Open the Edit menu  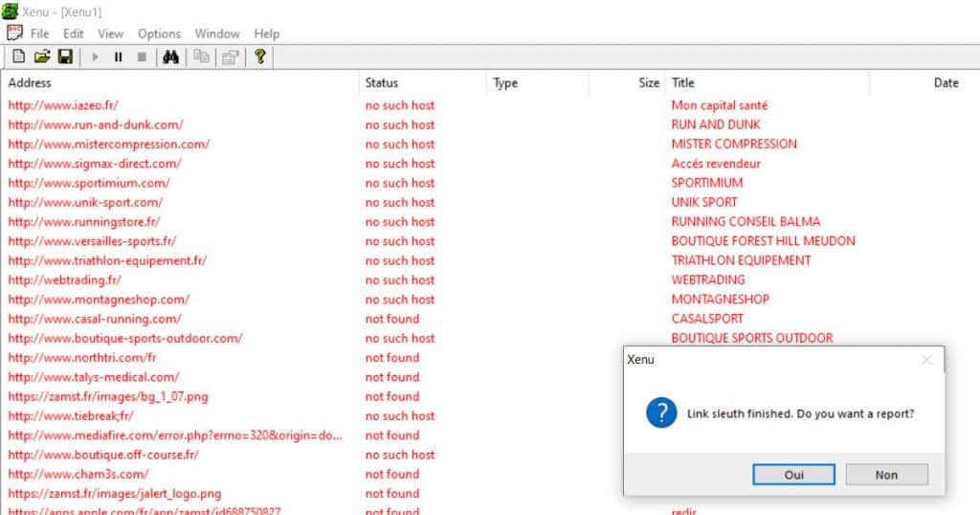(73, 34)
